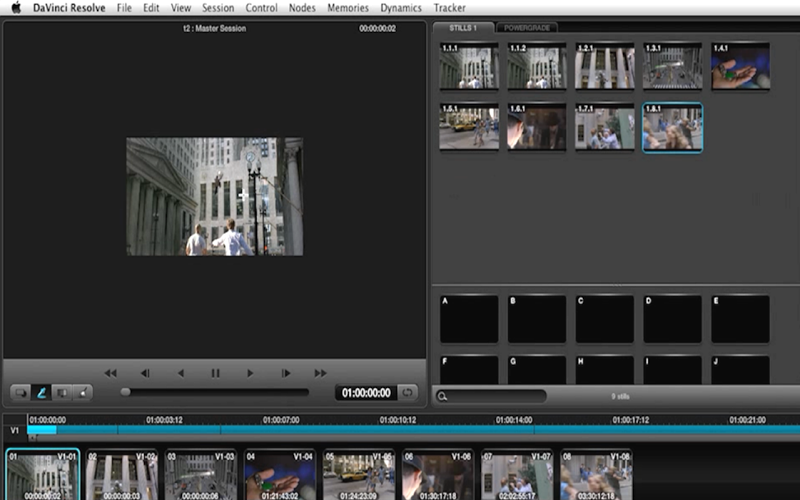
Task: Step forward one frame in viewer
Action: click(x=286, y=373)
